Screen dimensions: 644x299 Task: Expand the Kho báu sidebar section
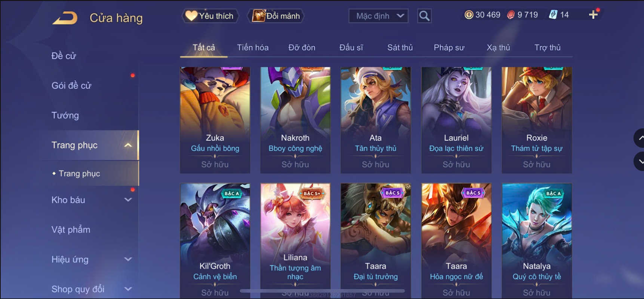(128, 200)
